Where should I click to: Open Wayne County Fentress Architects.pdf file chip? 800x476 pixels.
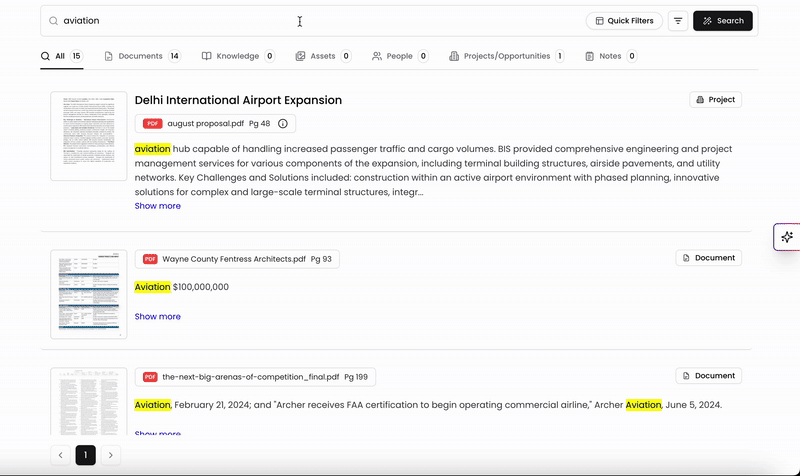(x=237, y=259)
